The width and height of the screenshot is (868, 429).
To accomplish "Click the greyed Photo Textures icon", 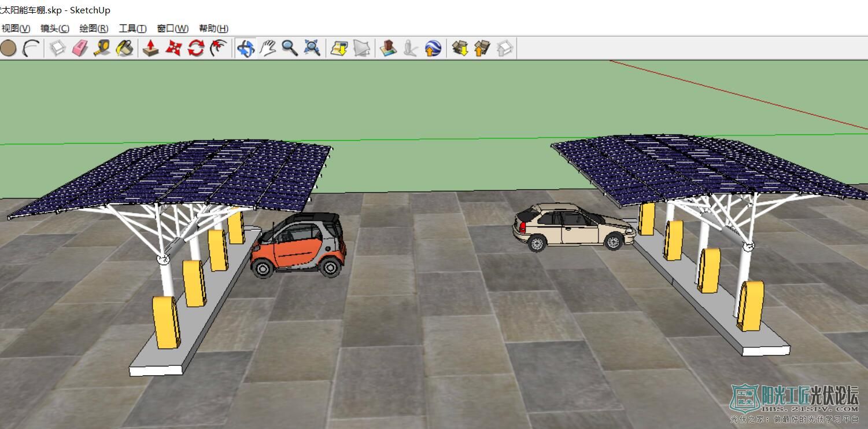I will point(411,48).
